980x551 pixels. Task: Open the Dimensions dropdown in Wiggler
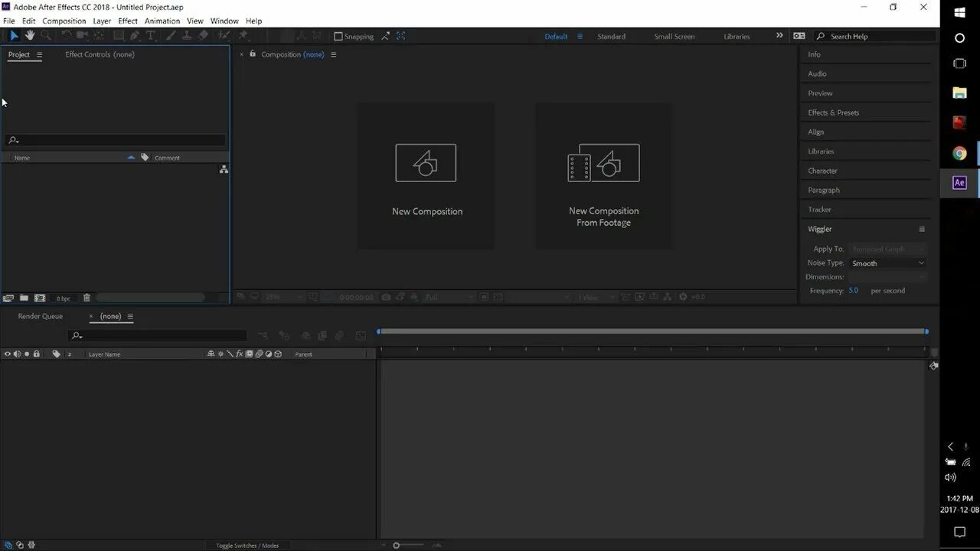point(887,277)
